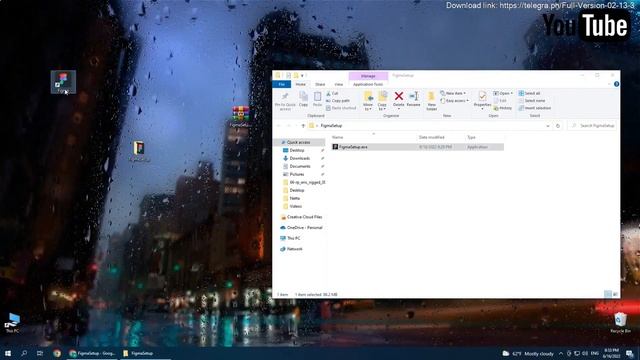Click Invert selection in ribbon
640x360 pixels.
click(x=535, y=108)
